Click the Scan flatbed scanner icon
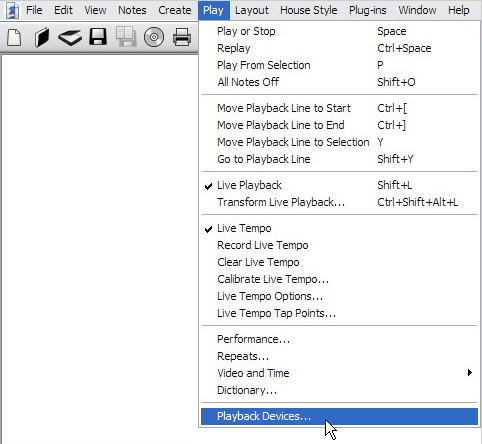 (70, 37)
